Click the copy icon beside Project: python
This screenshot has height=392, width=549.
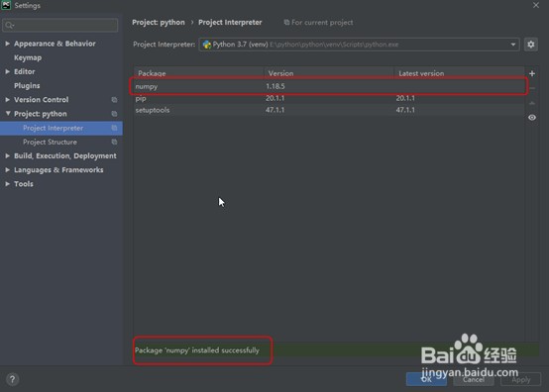(x=114, y=114)
